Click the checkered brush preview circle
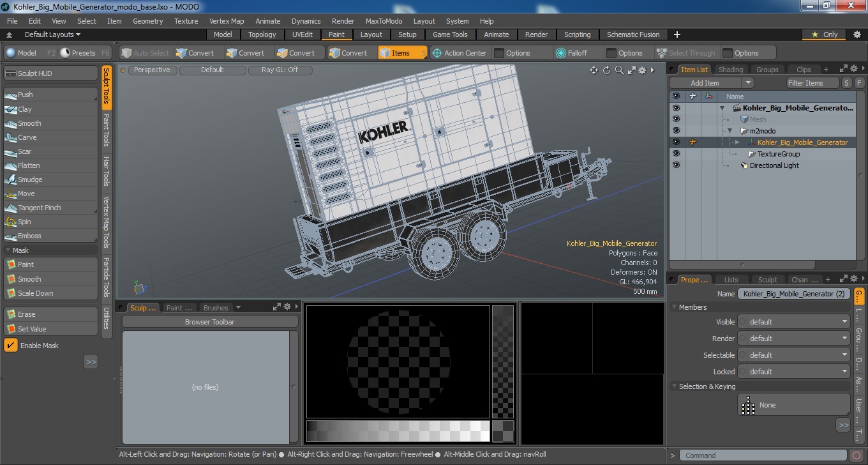Screen dimensions: 868x465 (398, 362)
